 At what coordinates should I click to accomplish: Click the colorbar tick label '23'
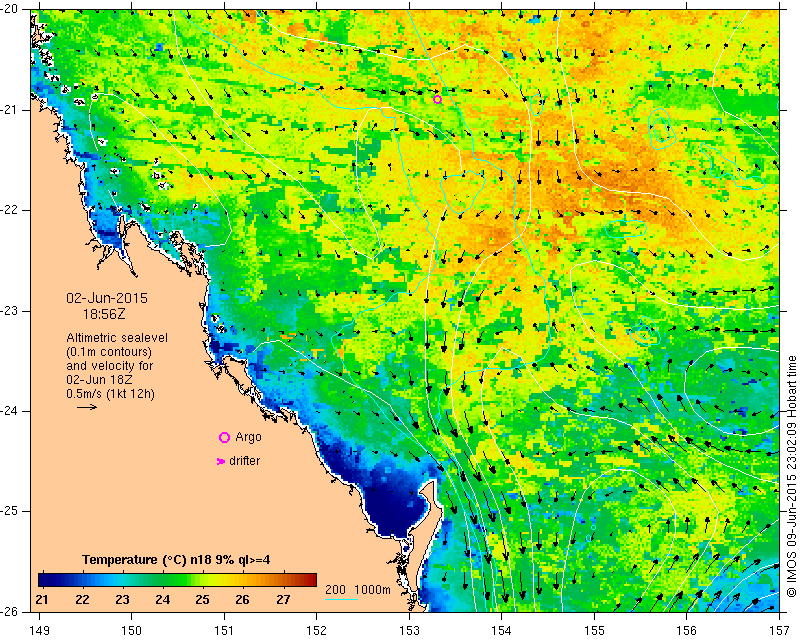(122, 599)
